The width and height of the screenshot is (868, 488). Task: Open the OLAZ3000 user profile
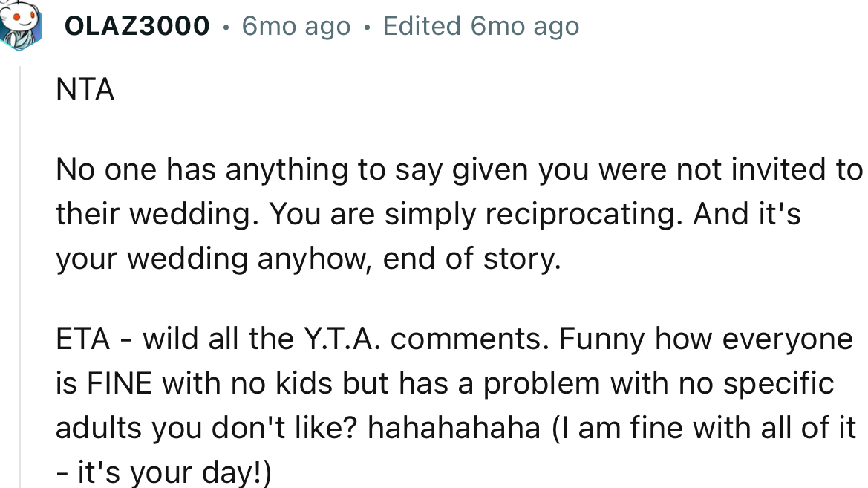137,27
